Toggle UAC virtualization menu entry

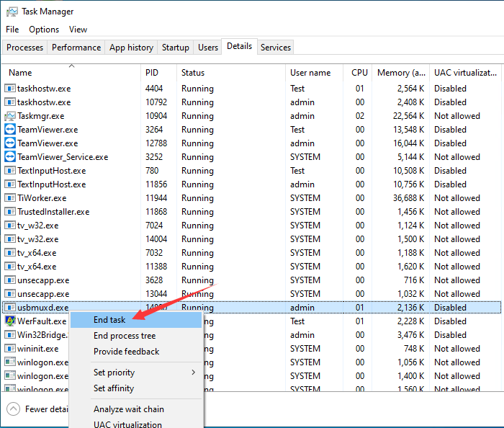click(x=136, y=423)
